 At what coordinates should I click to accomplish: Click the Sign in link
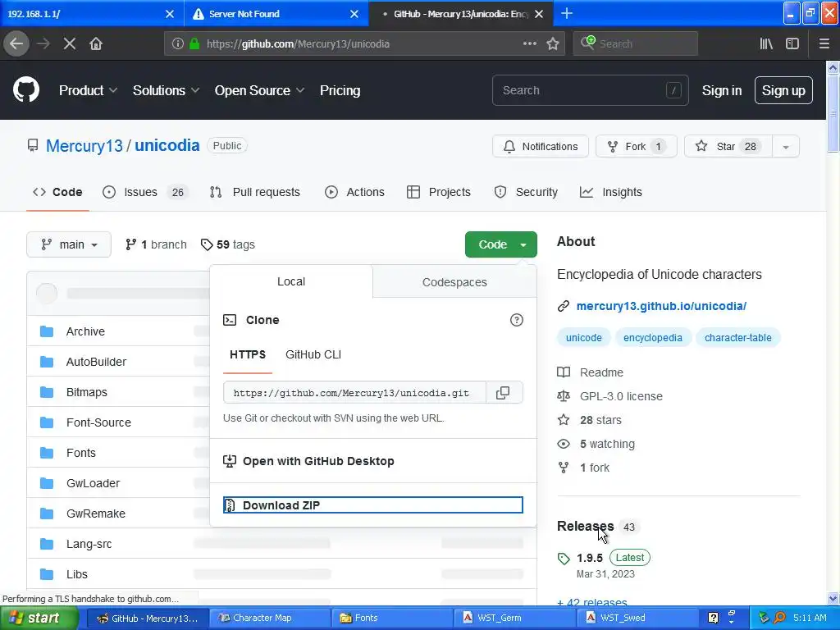pyautogui.click(x=722, y=90)
